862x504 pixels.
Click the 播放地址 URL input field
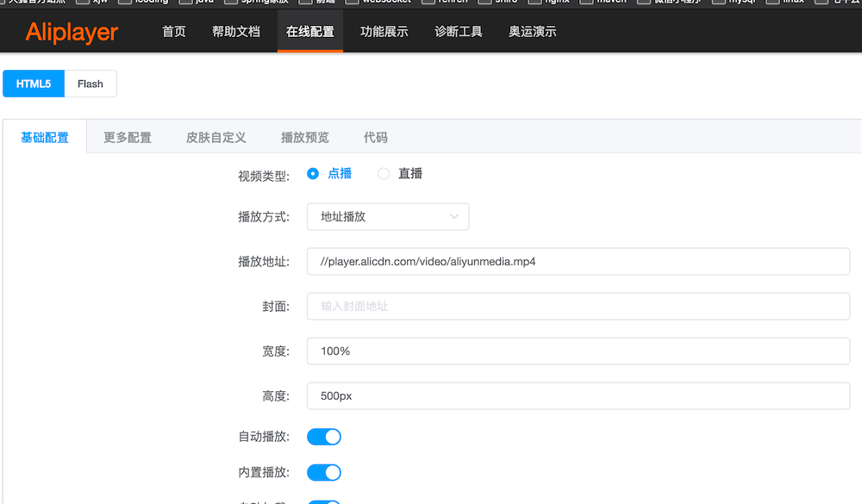click(x=578, y=262)
